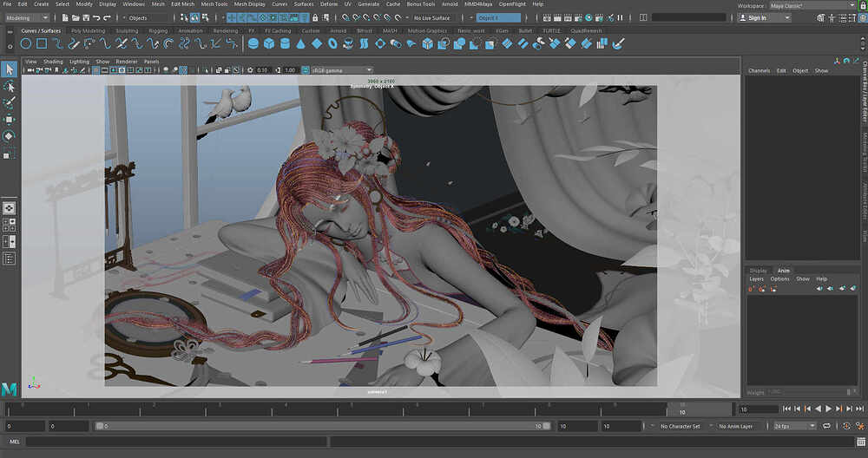868x458 pixels.
Task: Switch to the Rigging shelf tab
Action: click(158, 31)
